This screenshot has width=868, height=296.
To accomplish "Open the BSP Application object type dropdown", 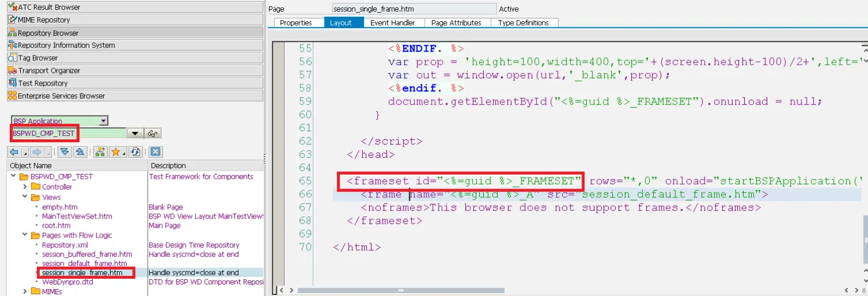I will pyautogui.click(x=104, y=121).
